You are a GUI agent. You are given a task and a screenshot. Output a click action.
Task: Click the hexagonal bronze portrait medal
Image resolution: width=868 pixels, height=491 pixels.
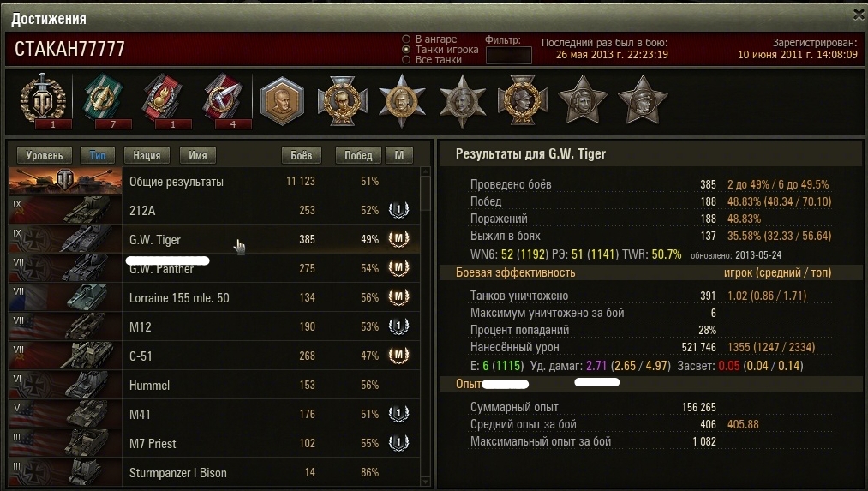click(x=282, y=101)
